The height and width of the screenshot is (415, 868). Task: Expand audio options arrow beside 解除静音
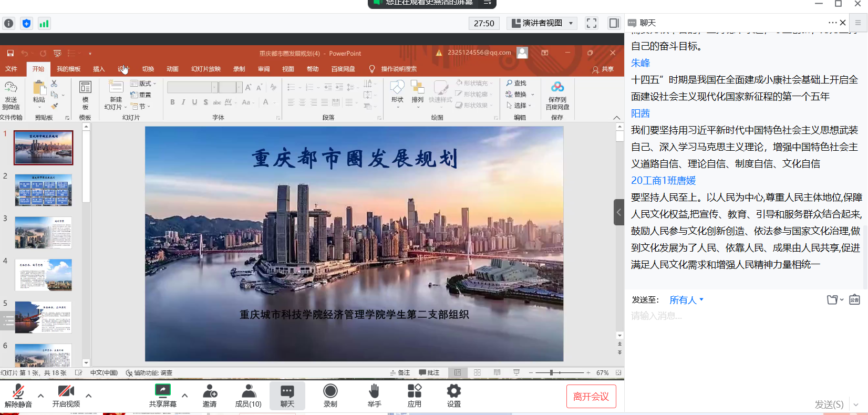coord(40,396)
